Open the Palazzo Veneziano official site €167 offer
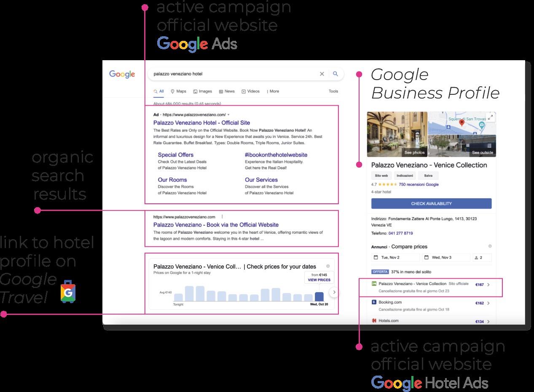This screenshot has width=534, height=392. coord(431,287)
